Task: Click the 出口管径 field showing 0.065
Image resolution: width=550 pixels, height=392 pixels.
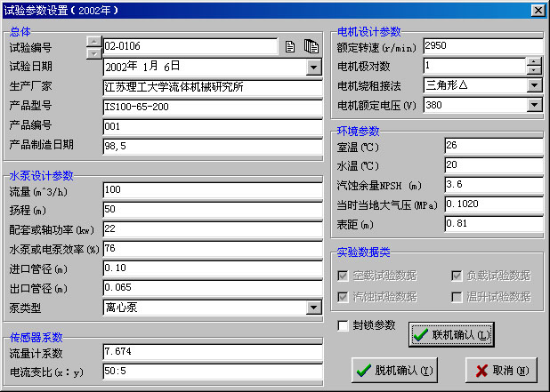Action: (x=213, y=288)
